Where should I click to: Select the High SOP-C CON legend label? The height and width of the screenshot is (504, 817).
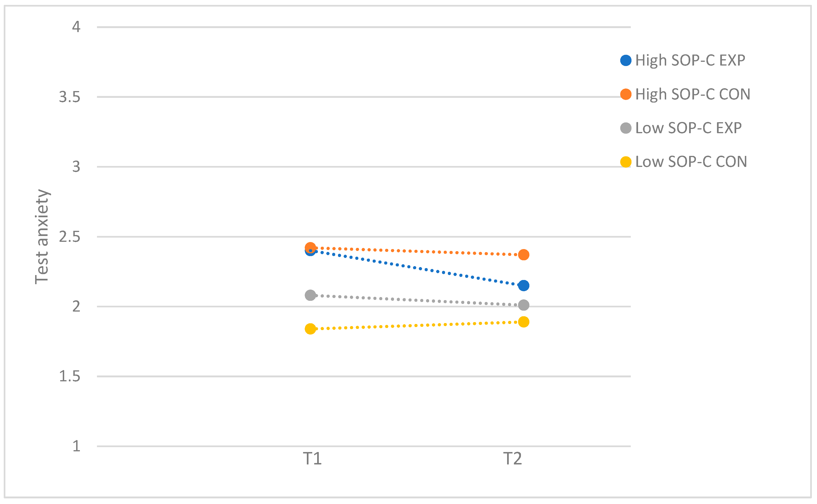(693, 94)
